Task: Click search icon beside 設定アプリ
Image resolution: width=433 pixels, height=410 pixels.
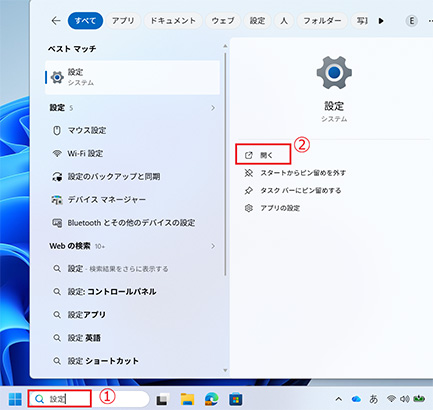Action: coord(57,315)
